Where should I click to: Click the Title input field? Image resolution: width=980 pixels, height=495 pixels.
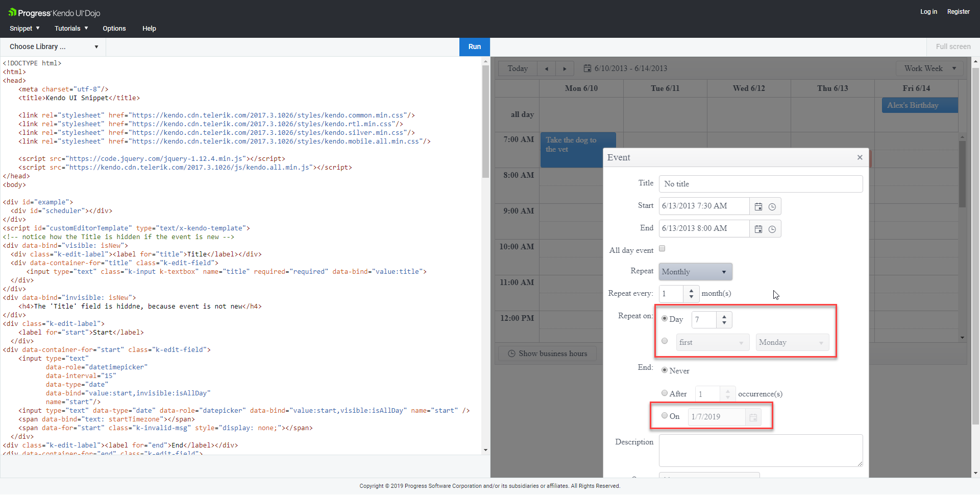coord(761,184)
